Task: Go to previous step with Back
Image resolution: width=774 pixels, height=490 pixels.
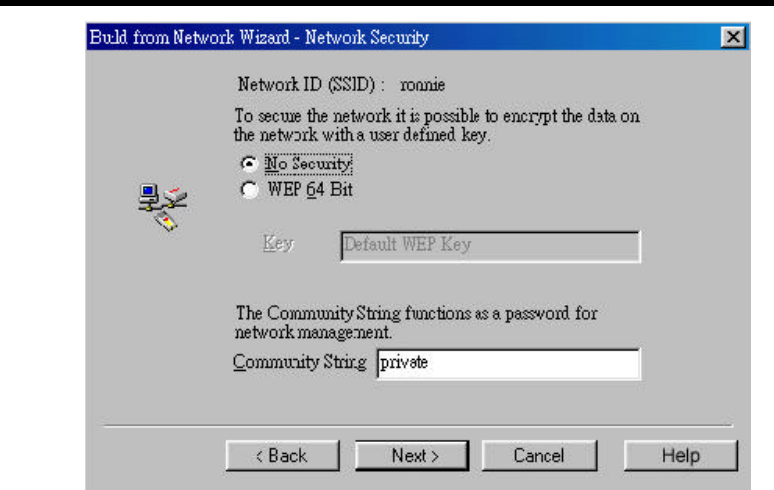Action: pyautogui.click(x=283, y=455)
